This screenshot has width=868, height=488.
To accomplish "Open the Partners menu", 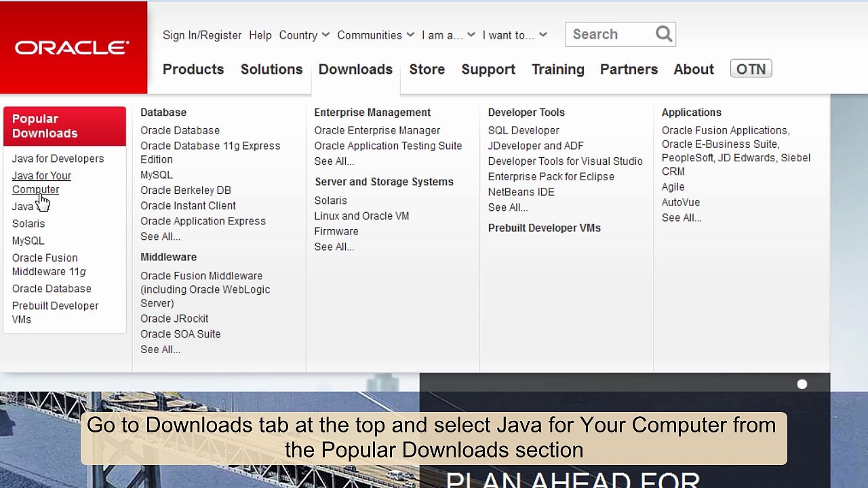I will [x=629, y=69].
